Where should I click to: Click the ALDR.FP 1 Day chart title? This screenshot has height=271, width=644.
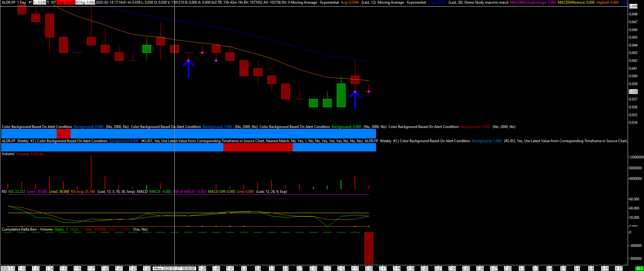tap(14, 2)
